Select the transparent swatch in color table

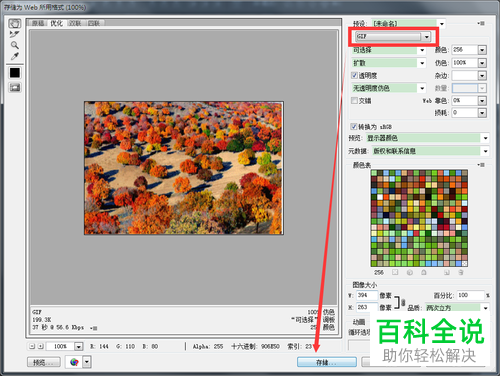coord(465,264)
